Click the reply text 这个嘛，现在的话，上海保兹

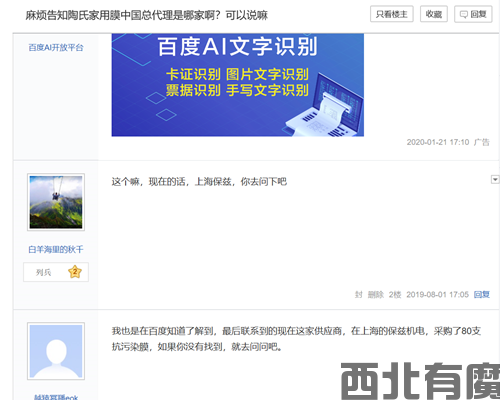click(199, 182)
